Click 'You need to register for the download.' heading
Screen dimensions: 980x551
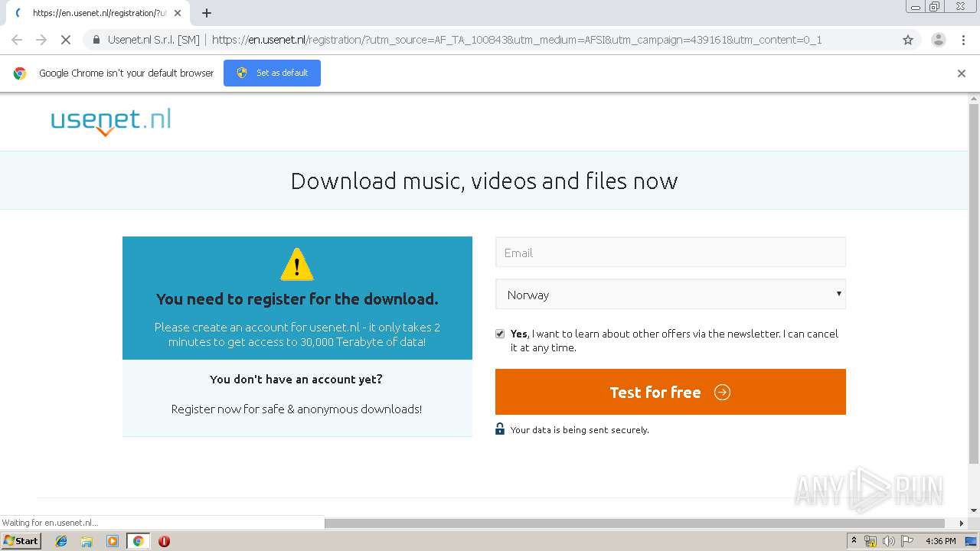click(297, 299)
